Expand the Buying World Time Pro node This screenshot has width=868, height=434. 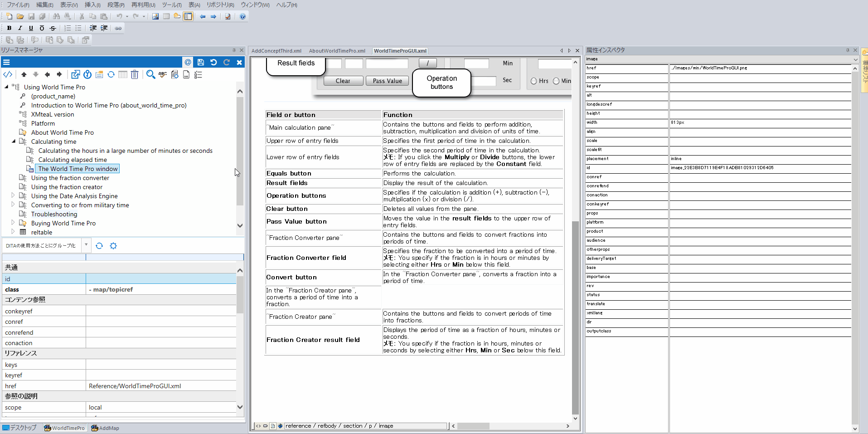(x=13, y=223)
